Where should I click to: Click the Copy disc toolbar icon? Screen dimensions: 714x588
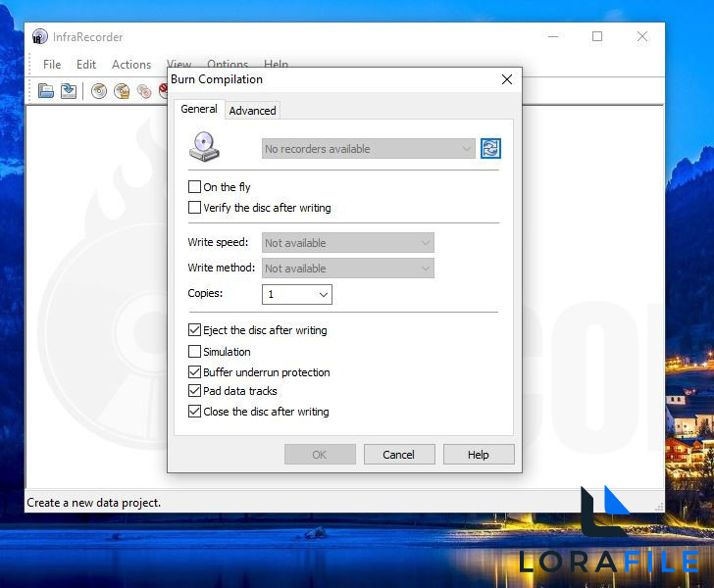point(144,91)
